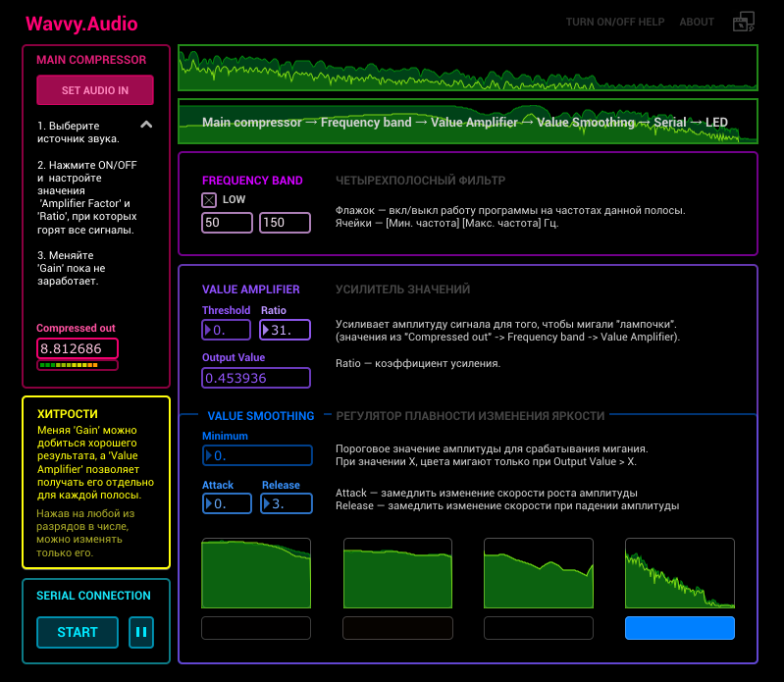Viewport: 784px width, 682px height.
Task: Click the FREQUENCY BAND heading
Action: click(252, 181)
